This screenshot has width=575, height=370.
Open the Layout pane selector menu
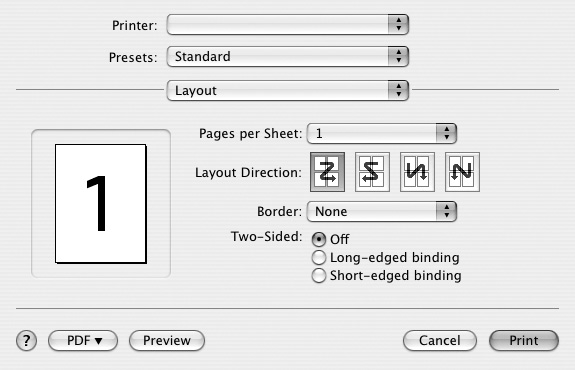point(288,90)
